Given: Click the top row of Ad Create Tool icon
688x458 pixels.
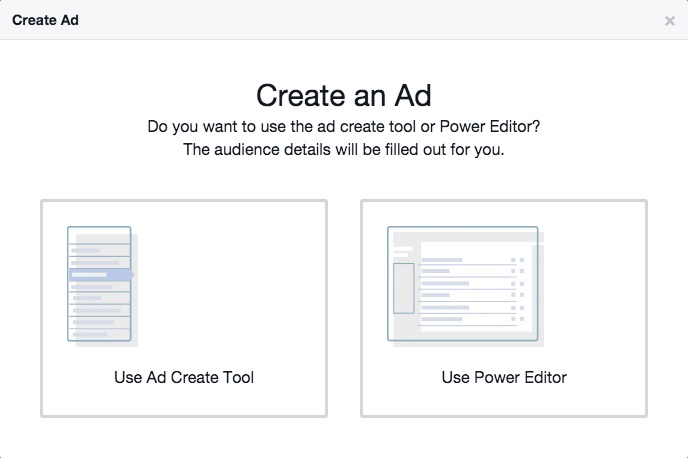Looking at the screenshot, I should click(x=99, y=235).
